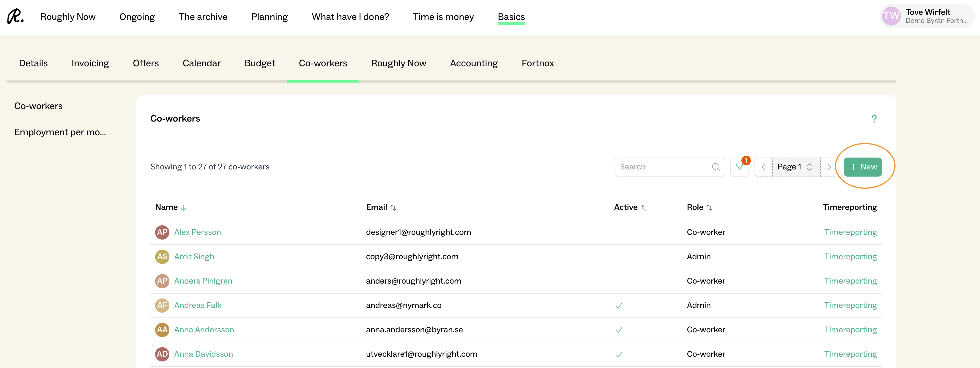Switch to the Invoicing tab
The height and width of the screenshot is (368, 980).
point(90,63)
